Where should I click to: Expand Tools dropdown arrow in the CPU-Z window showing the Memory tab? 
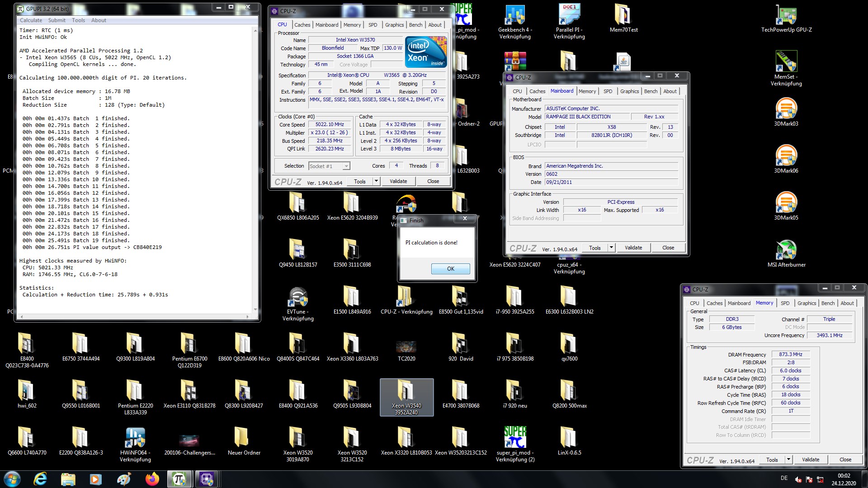[x=788, y=460]
